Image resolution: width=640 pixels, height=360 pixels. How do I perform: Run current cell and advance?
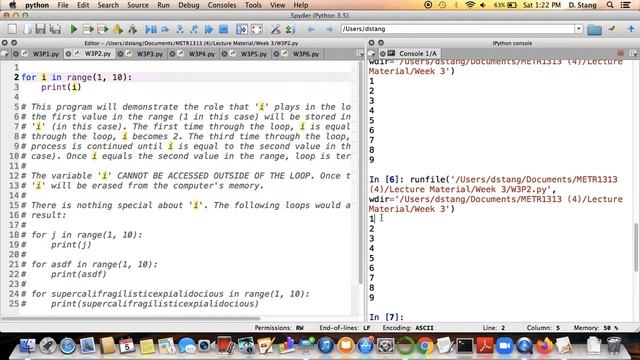coord(103,29)
